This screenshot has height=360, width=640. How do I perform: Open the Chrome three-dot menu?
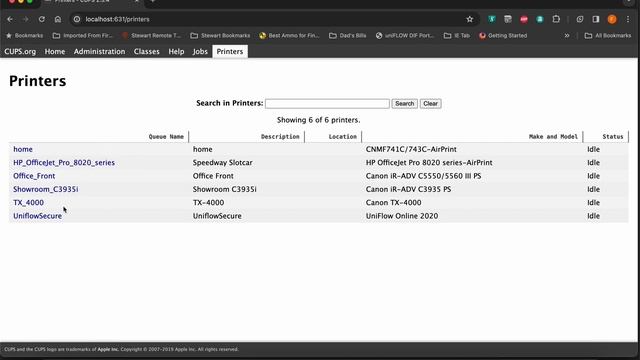(x=628, y=19)
